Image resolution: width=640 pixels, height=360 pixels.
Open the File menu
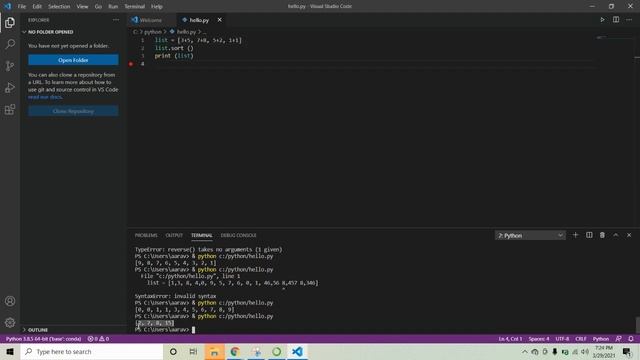[x=22, y=7]
